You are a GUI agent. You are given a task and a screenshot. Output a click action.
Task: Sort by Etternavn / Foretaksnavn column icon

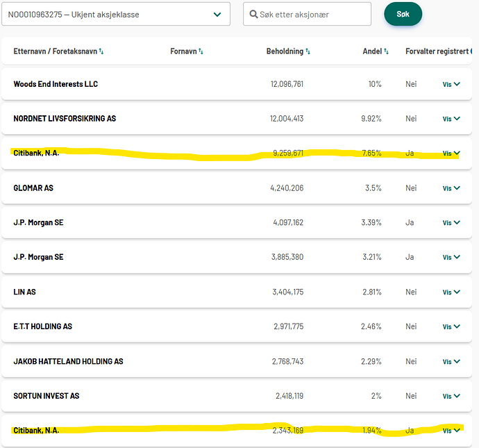coord(101,51)
